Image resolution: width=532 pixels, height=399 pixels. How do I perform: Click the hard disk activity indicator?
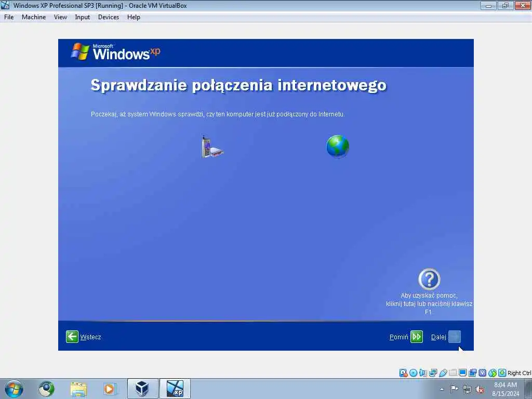pyautogui.click(x=403, y=373)
